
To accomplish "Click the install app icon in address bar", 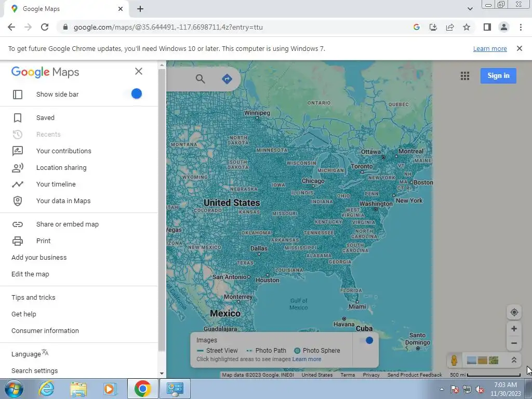I will [433, 27].
